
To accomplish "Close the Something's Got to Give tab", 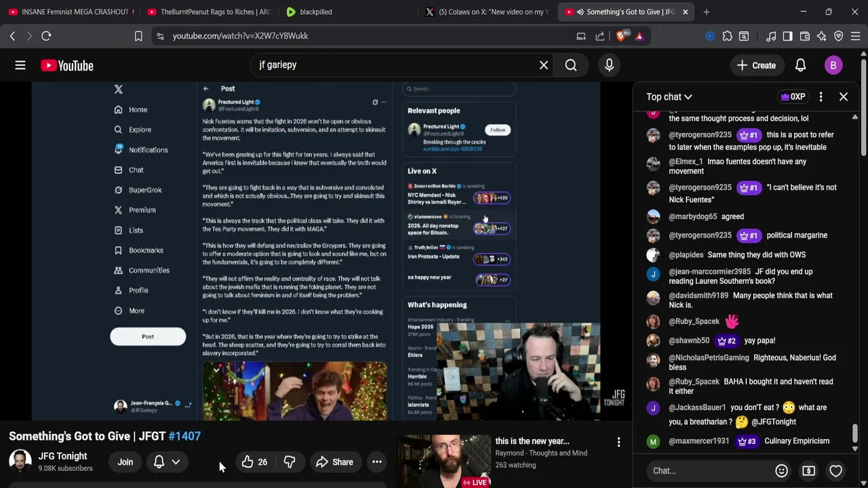I will click(x=685, y=12).
